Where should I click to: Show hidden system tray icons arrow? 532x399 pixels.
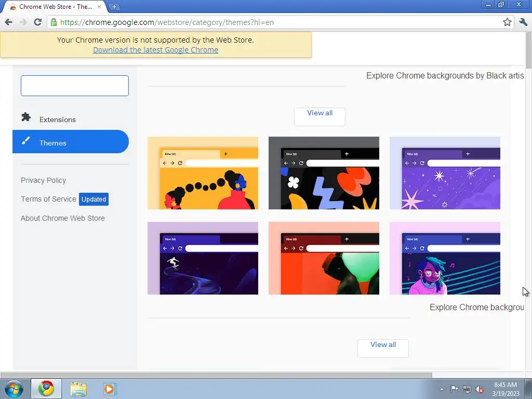pyautogui.click(x=442, y=389)
